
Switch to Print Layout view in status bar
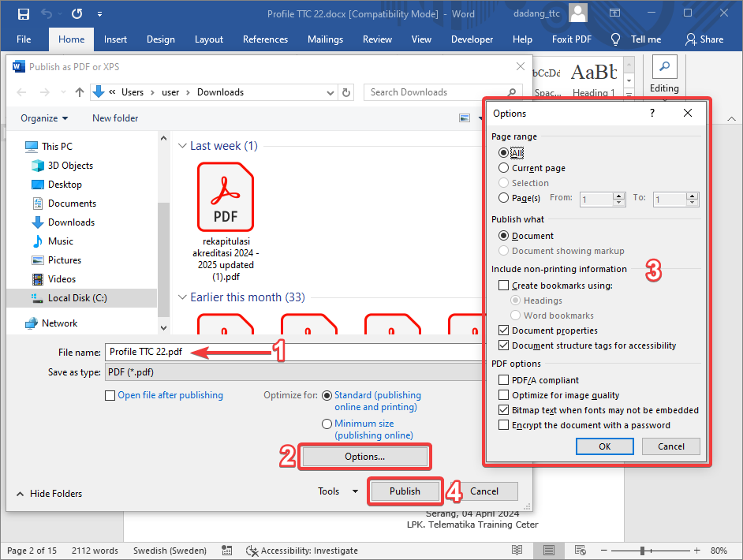coord(549,550)
